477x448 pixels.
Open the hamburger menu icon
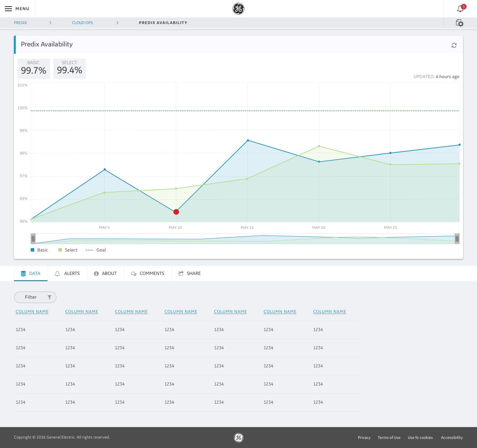click(8, 9)
